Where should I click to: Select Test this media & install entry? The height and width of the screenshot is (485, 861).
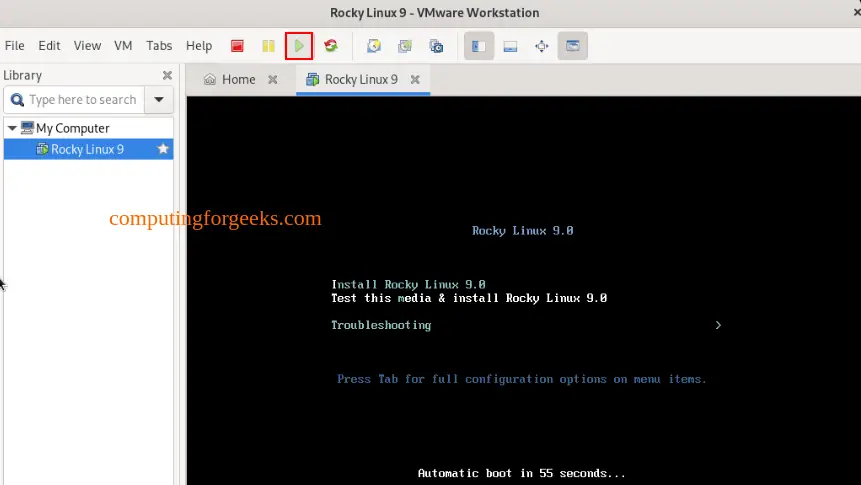tap(469, 298)
